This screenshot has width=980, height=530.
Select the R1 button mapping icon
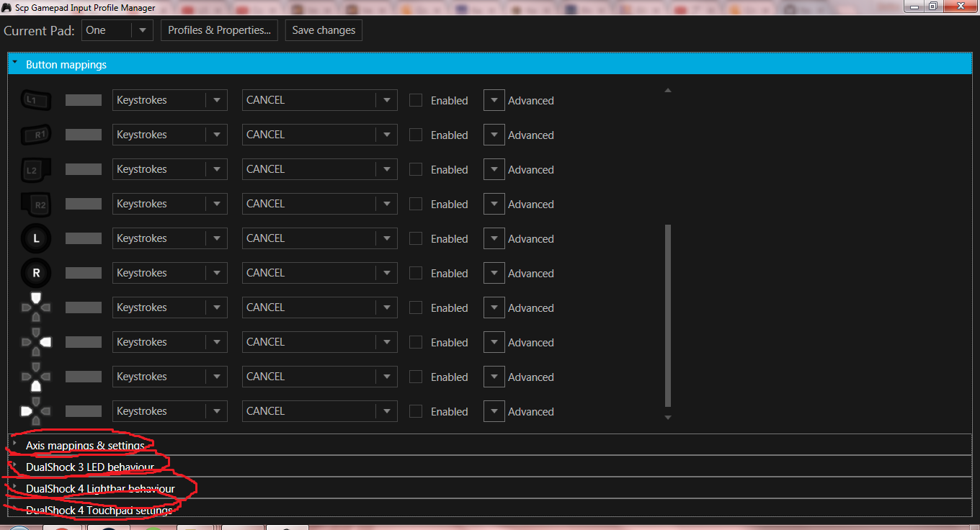pos(36,135)
